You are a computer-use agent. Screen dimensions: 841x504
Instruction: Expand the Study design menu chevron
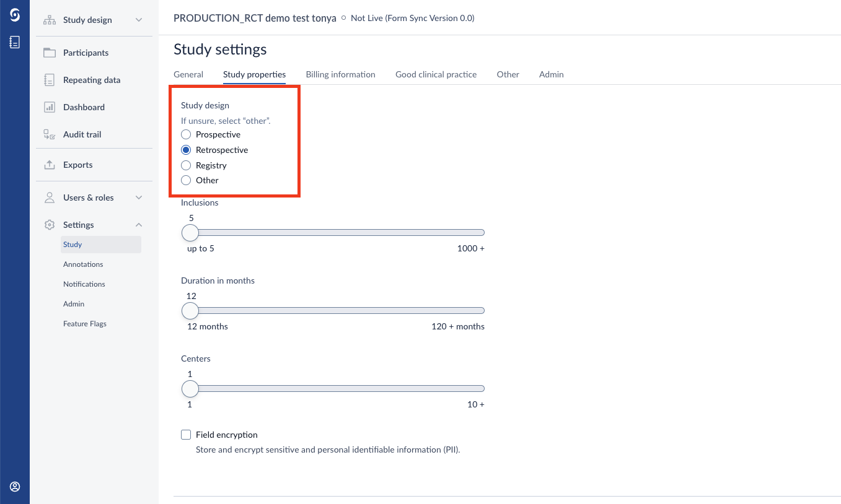point(139,20)
